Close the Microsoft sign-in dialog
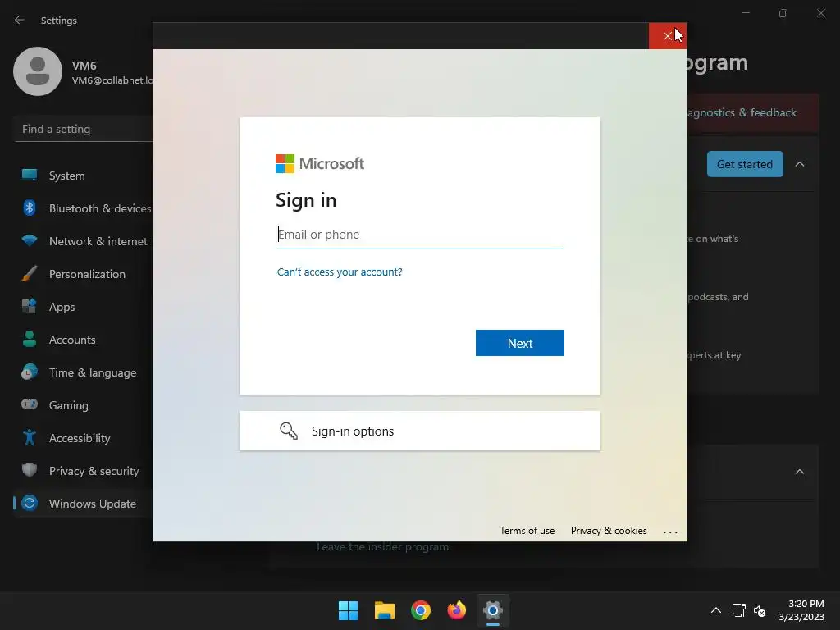Image resolution: width=840 pixels, height=630 pixels. click(668, 36)
